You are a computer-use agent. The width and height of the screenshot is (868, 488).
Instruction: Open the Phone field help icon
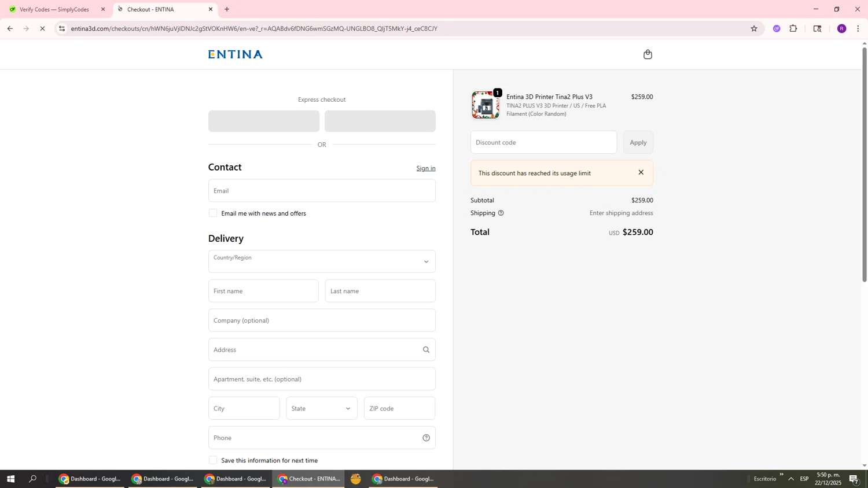coord(426,438)
